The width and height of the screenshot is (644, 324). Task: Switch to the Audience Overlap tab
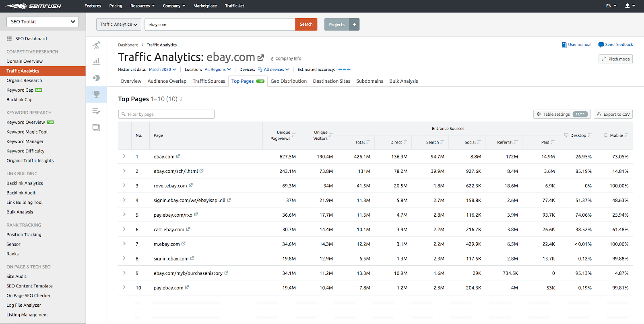point(167,81)
